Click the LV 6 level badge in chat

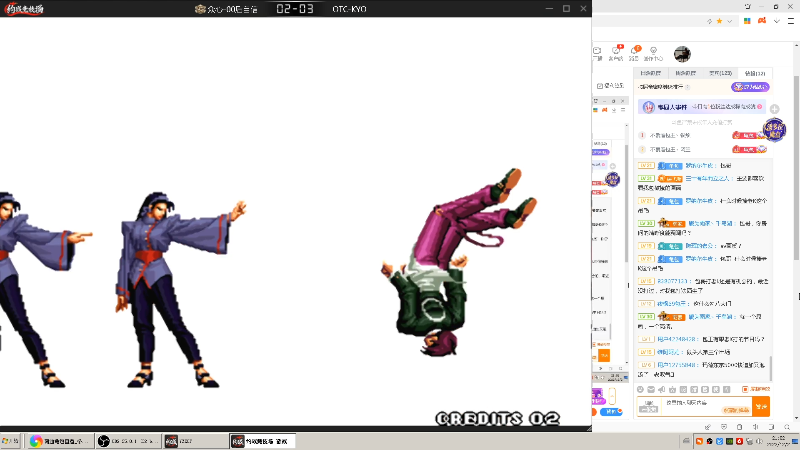pos(645,365)
